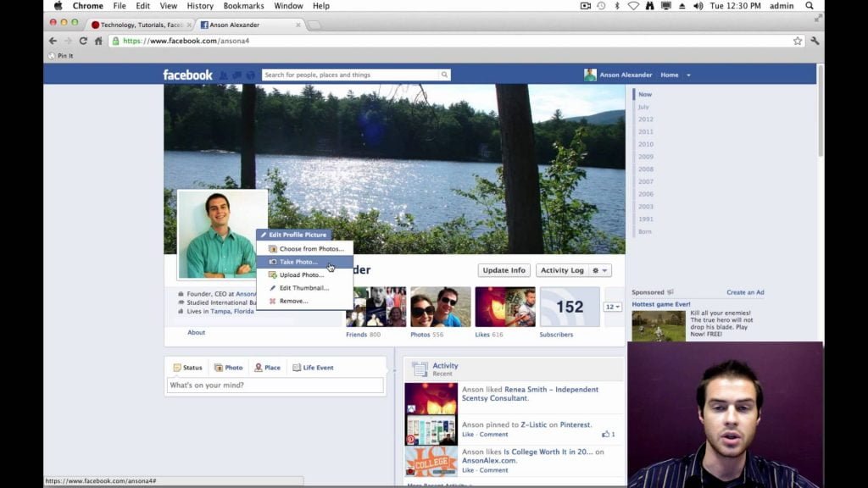
Task: Choose Remove from the Edit Profile Picture menu
Action: tap(292, 301)
